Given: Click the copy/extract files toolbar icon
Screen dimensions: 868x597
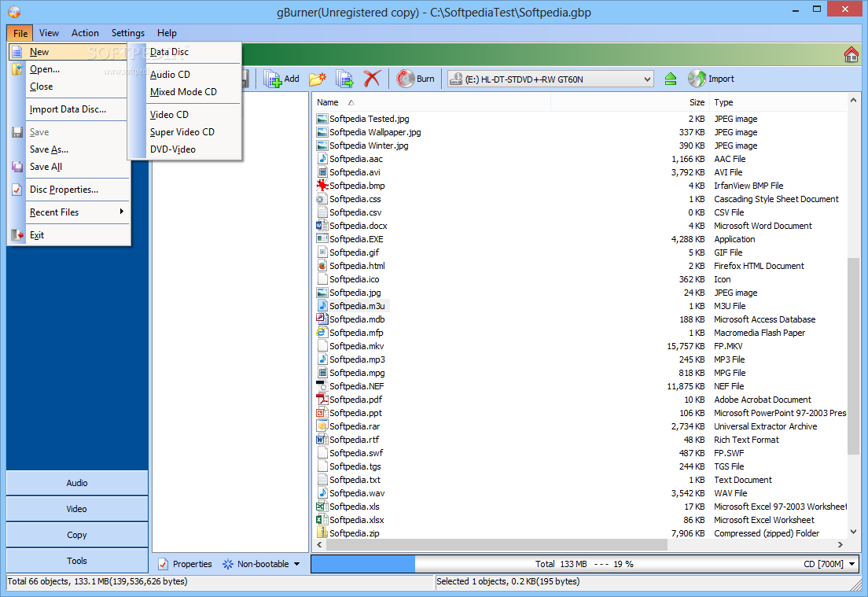Looking at the screenshot, I should pos(344,79).
